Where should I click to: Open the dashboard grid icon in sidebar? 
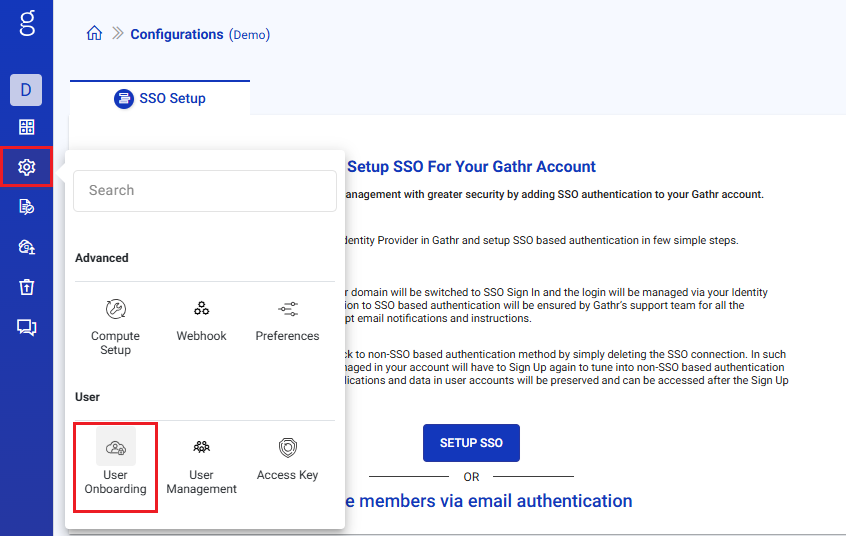[x=27, y=127]
